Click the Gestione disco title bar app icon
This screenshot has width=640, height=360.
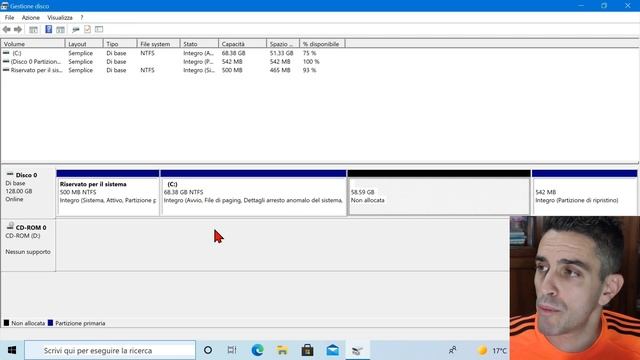tap(4, 6)
